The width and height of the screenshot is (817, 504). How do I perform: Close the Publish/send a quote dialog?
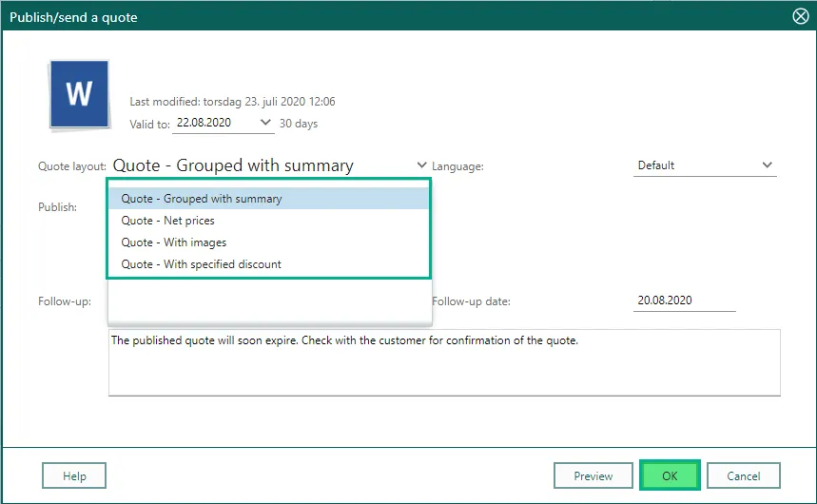(801, 15)
